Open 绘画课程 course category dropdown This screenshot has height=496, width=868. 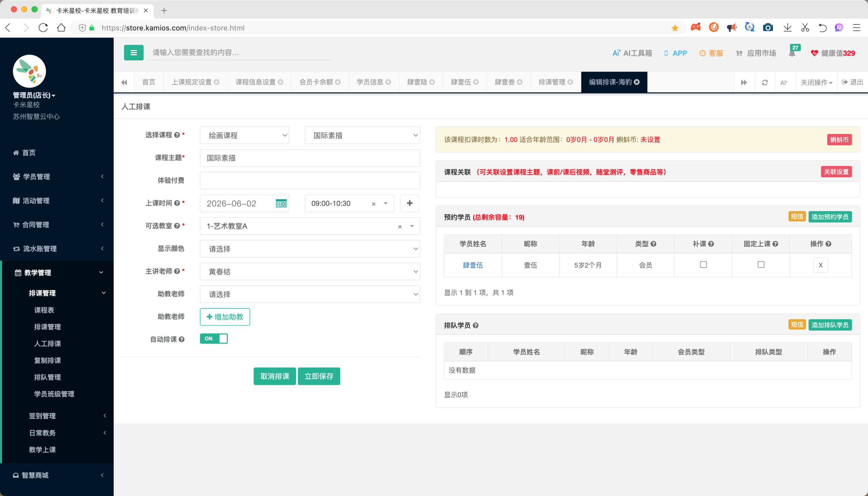tap(244, 136)
